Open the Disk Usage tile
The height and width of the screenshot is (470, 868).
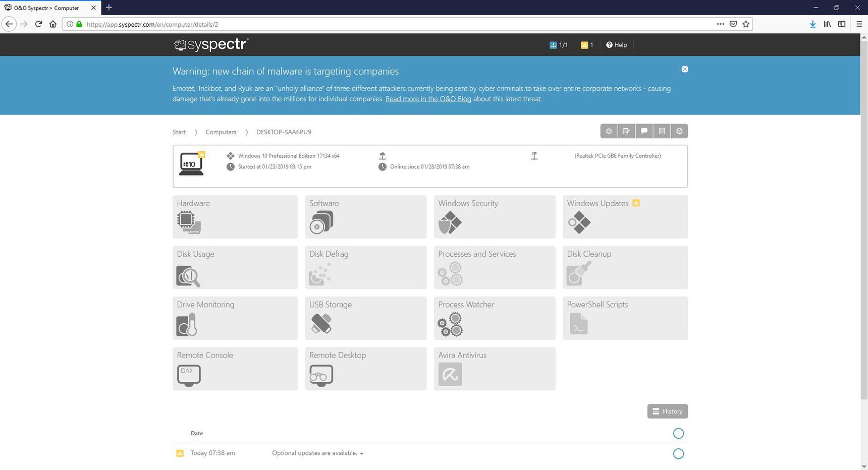(x=235, y=267)
